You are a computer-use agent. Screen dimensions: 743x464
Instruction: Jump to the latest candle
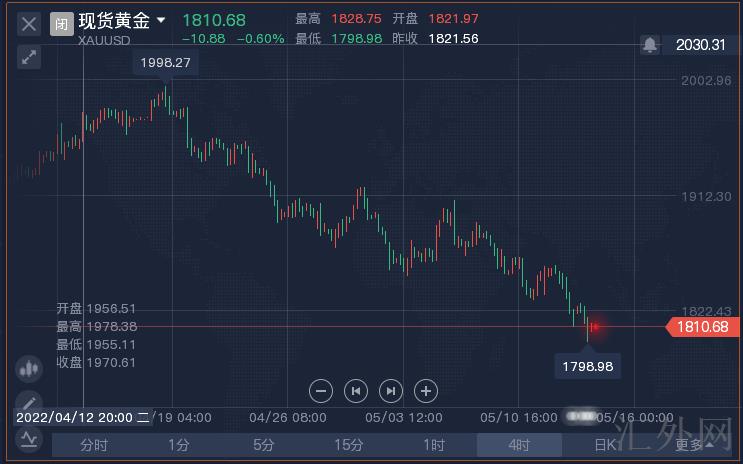[x=391, y=391]
